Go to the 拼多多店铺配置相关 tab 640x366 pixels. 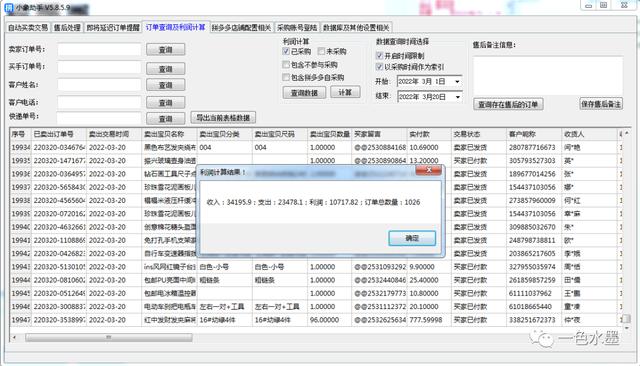click(x=241, y=27)
